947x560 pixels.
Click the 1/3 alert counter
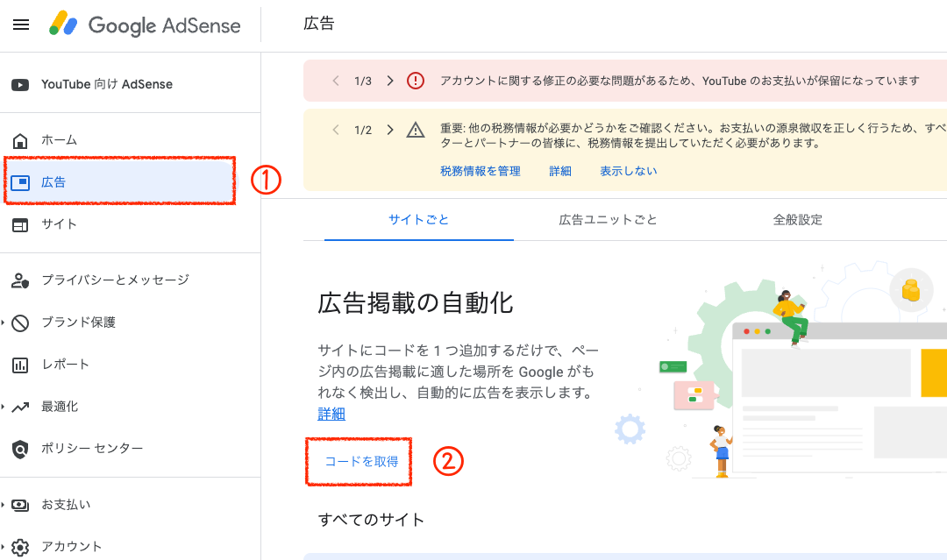tap(363, 81)
